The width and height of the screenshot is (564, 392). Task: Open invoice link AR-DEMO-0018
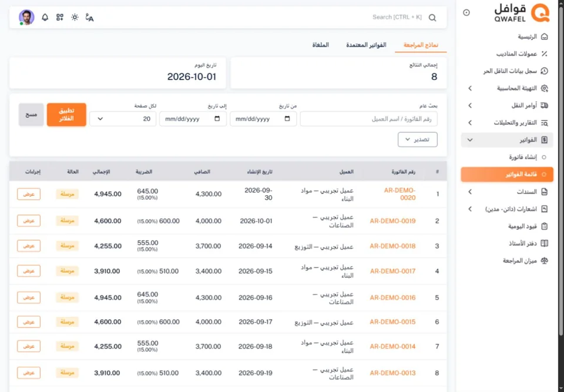[x=393, y=246]
